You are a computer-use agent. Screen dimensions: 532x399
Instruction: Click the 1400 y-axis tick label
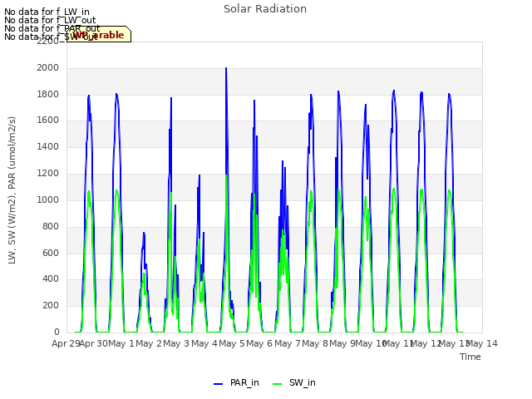click(x=48, y=147)
